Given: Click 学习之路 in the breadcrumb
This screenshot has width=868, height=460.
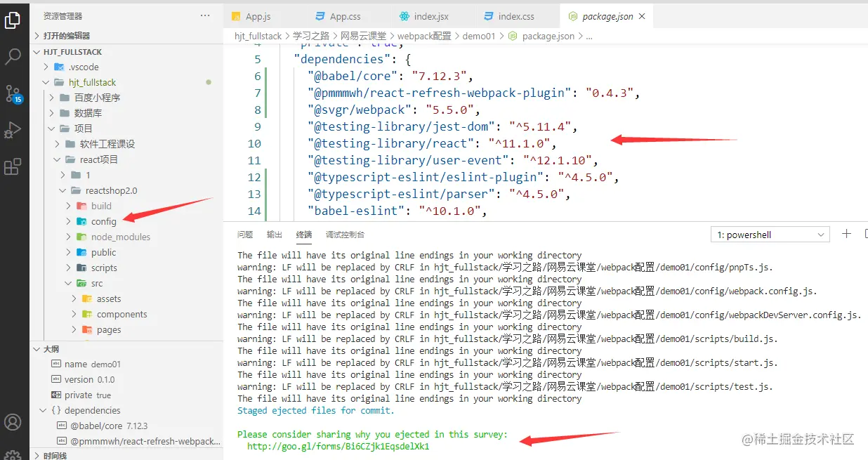Looking at the screenshot, I should point(311,36).
